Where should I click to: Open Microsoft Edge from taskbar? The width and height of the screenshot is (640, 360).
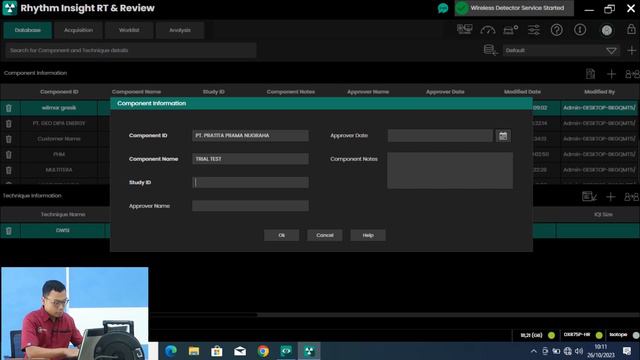171,351
